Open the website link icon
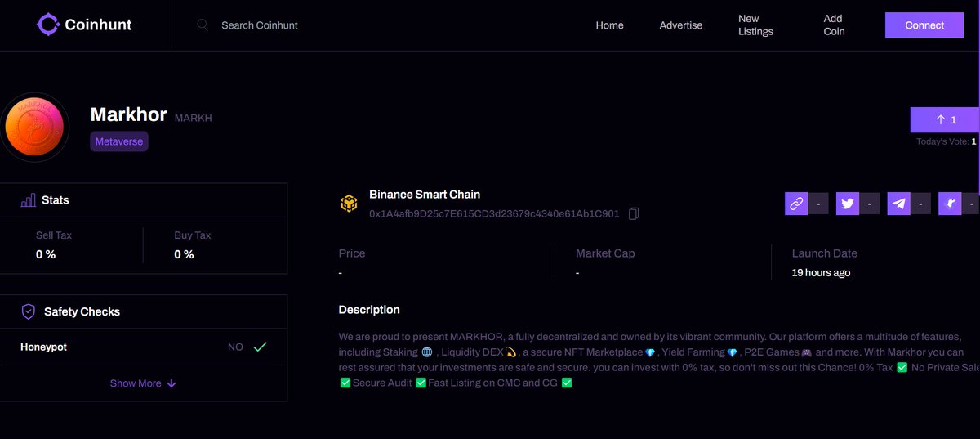This screenshot has height=439, width=980. pos(796,204)
